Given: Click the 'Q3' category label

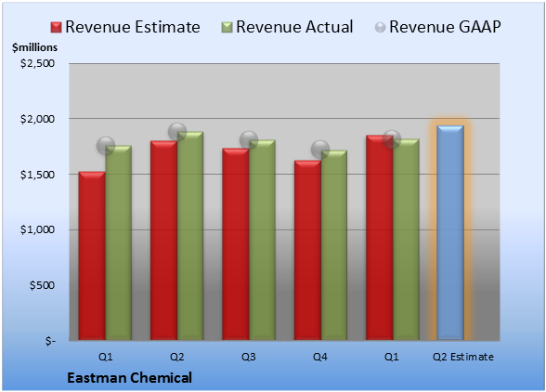Looking at the screenshot, I should coord(249,357).
